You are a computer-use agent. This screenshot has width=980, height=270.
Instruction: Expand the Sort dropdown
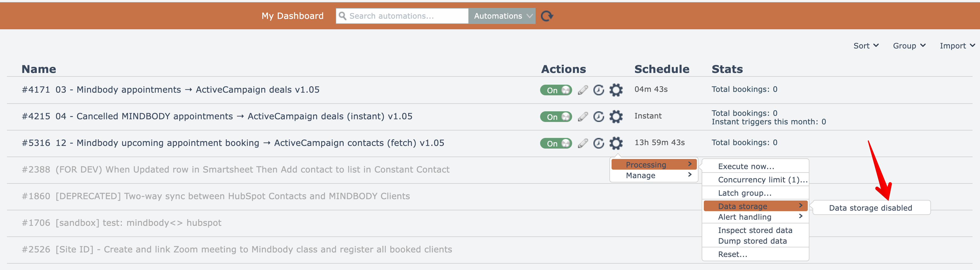click(x=865, y=46)
